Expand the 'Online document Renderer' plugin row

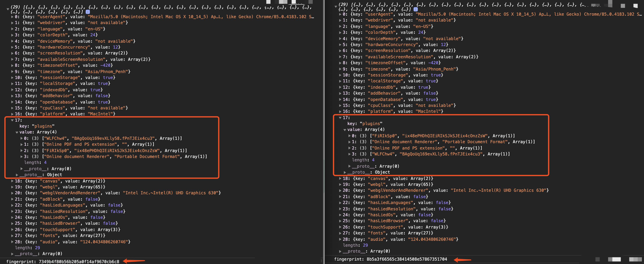[22, 156]
